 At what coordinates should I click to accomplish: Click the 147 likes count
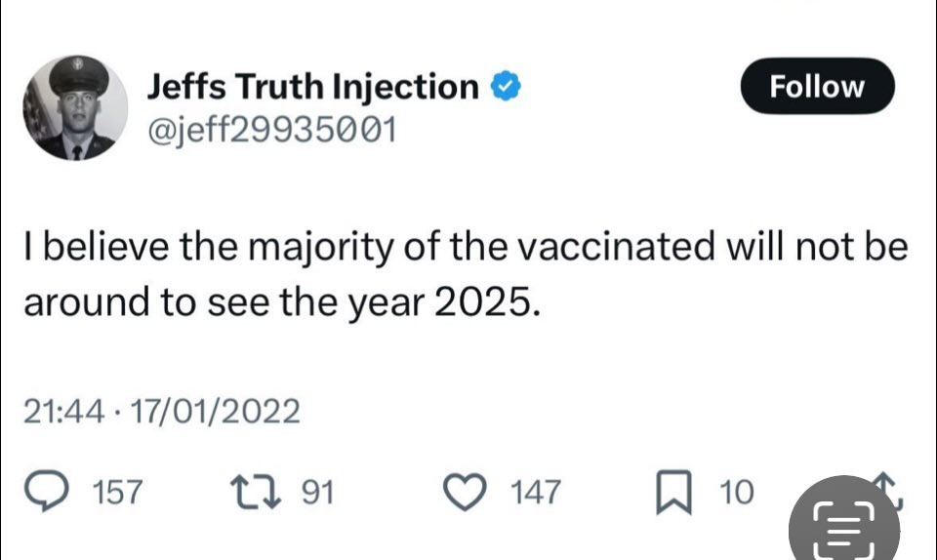tap(538, 492)
